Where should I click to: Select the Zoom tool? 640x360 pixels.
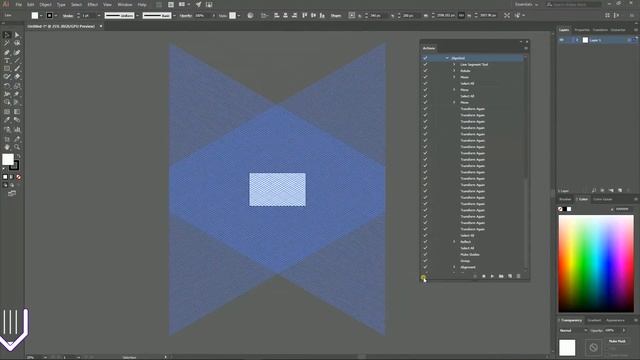(17, 147)
